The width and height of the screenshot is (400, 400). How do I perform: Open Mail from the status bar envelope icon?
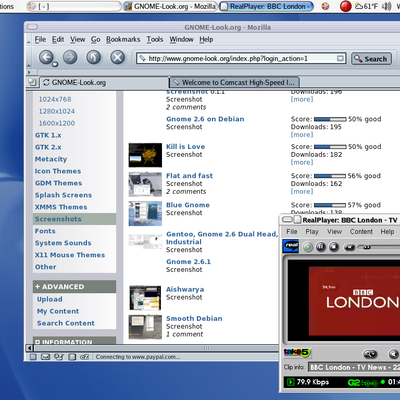pyautogui.click(x=45, y=357)
